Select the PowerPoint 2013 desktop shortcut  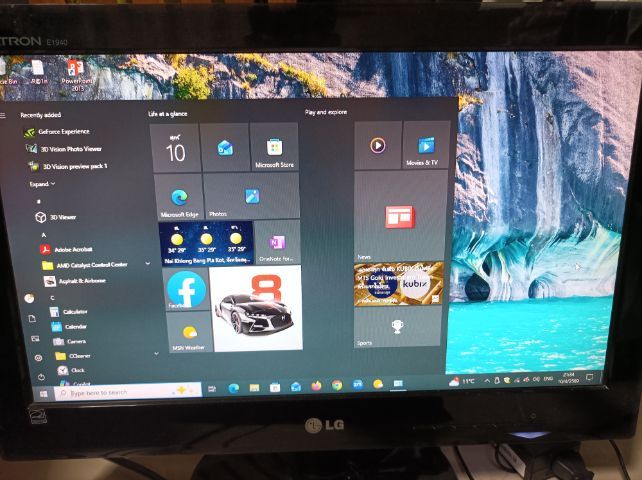76,75
